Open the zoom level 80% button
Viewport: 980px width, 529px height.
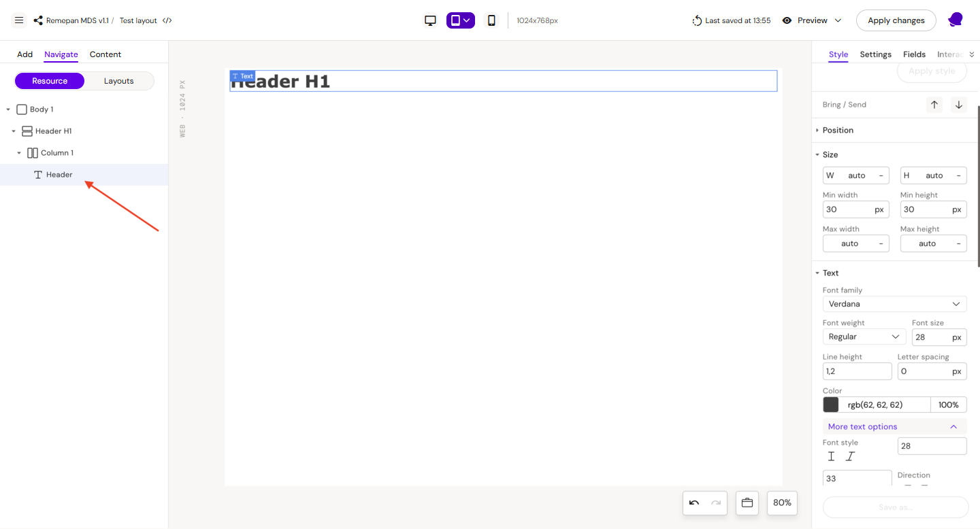pos(782,502)
